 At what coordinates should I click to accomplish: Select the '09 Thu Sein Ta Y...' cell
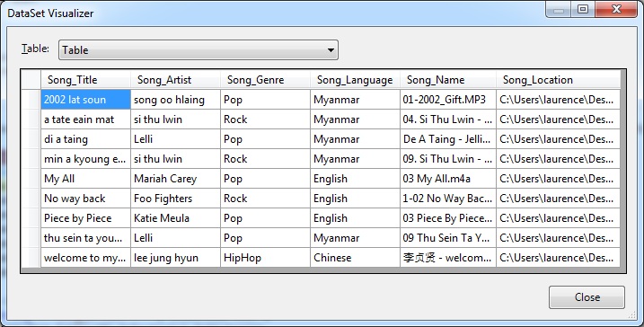click(448, 237)
